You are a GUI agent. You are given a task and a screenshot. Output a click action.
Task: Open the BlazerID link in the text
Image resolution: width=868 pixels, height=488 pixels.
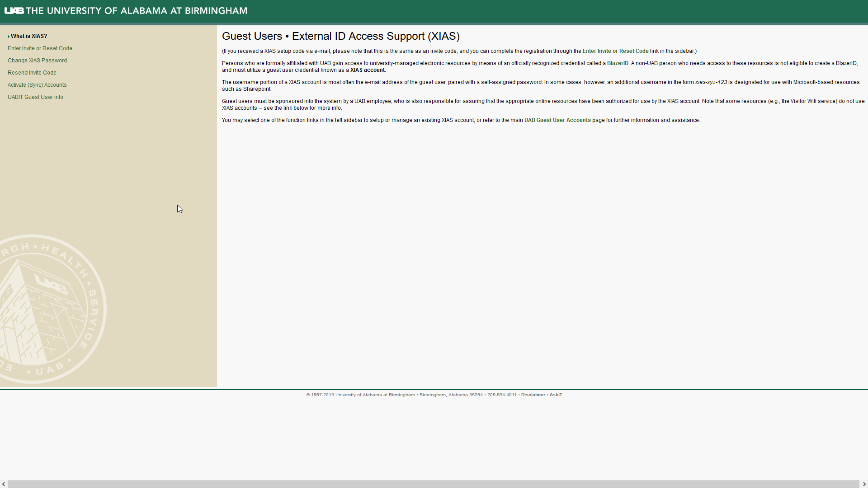618,63
